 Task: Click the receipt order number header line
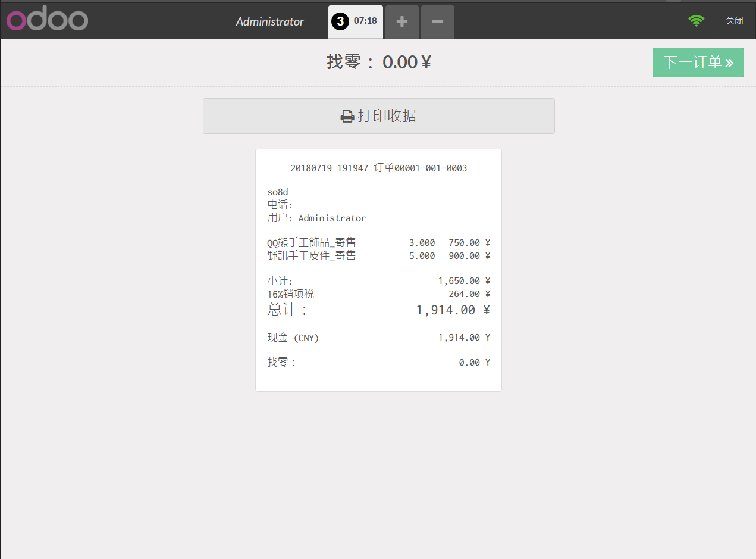click(379, 168)
